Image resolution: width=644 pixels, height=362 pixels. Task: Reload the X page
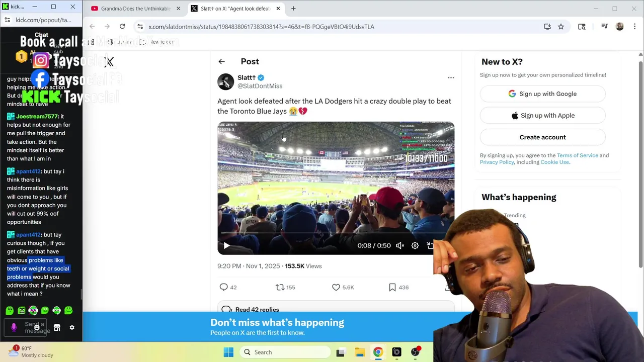(122, 26)
